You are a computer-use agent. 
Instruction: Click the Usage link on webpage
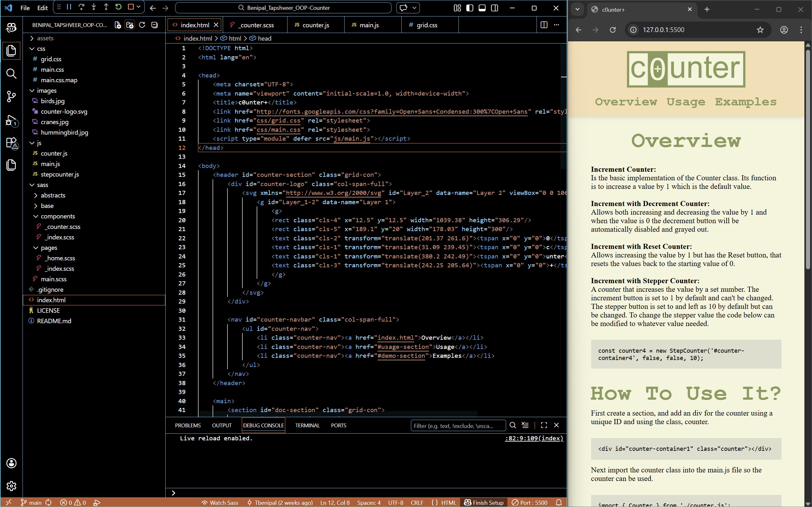tap(686, 102)
